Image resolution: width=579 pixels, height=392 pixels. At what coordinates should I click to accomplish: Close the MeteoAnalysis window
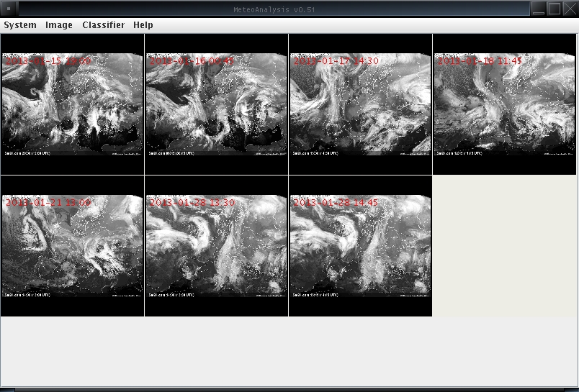tap(570, 9)
